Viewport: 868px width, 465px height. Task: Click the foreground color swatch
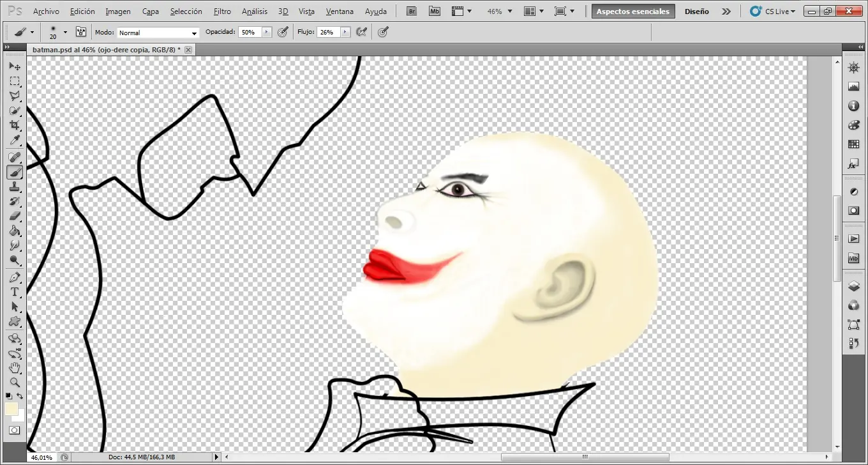coord(11,409)
